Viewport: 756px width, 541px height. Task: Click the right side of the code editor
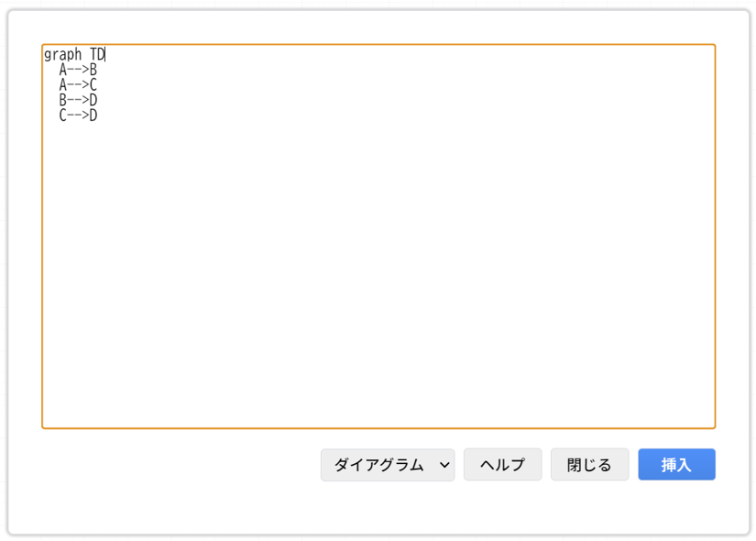[641, 229]
